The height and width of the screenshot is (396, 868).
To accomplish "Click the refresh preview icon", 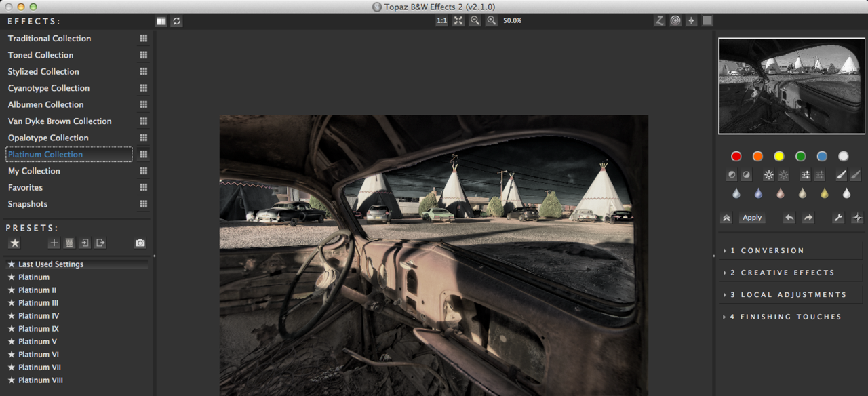I will (177, 21).
